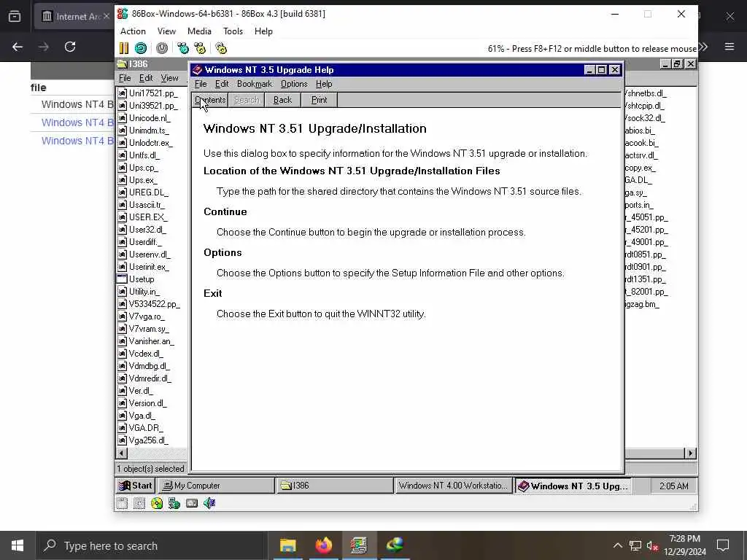Click Windows NT 3.5 Upgrade taskbar button
747x560 pixels.
pyautogui.click(x=573, y=486)
